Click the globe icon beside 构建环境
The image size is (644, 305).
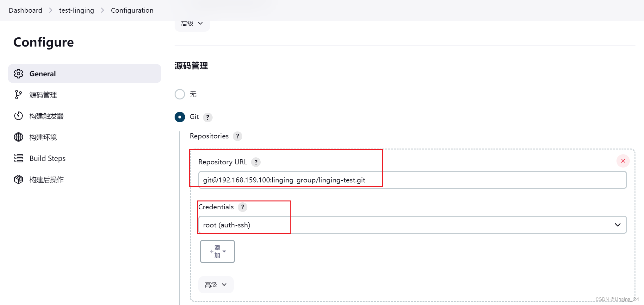pyautogui.click(x=19, y=137)
